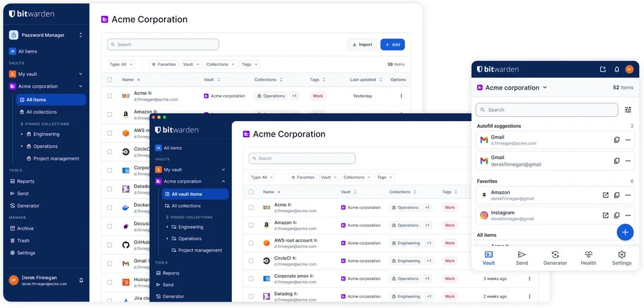Switch to Generator tab in extension

coord(555,258)
